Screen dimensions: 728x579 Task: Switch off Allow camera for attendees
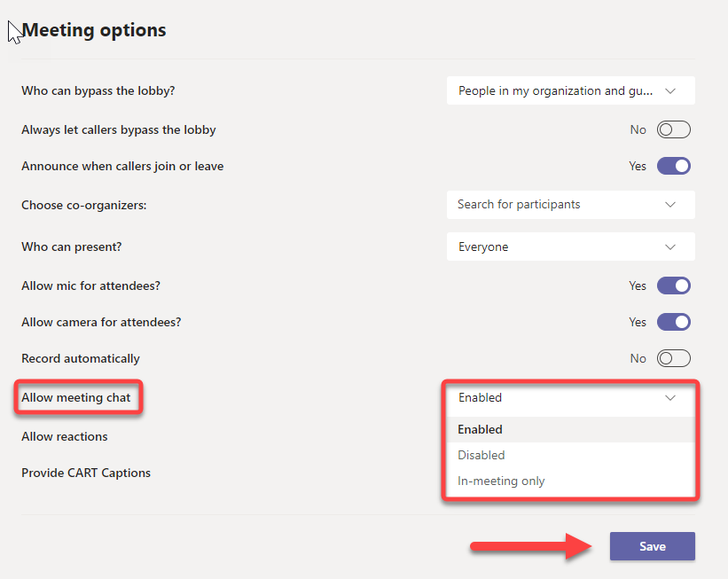click(673, 322)
